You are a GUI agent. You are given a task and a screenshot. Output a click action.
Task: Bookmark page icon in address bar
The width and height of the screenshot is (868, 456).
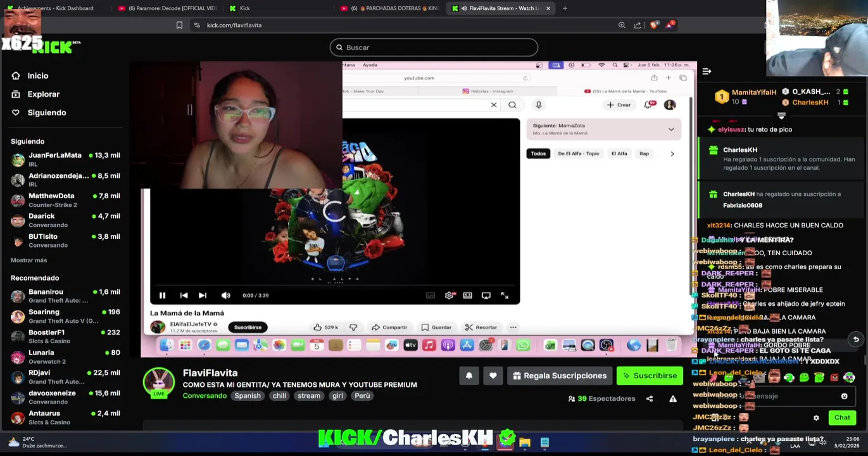pos(179,25)
